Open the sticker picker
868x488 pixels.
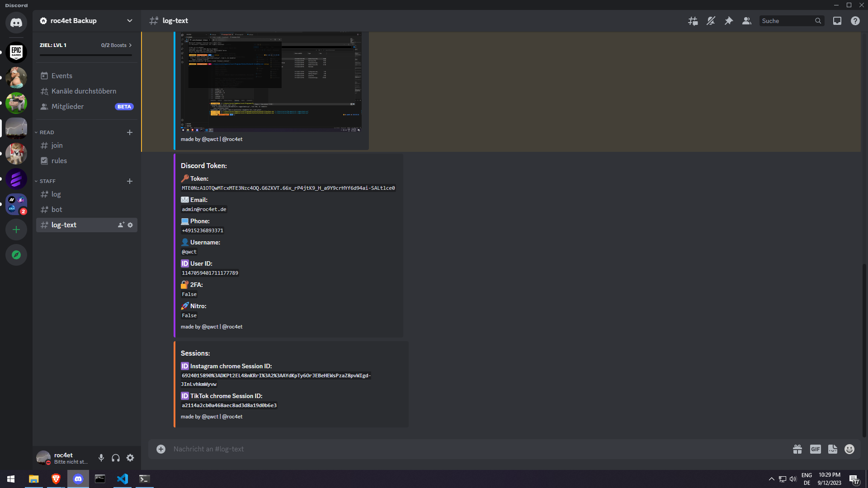tap(832, 449)
